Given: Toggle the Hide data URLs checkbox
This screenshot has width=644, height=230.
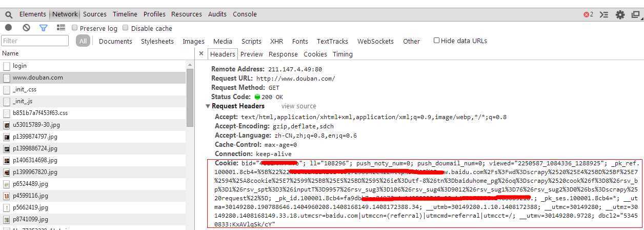Looking at the screenshot, I should (436, 41).
